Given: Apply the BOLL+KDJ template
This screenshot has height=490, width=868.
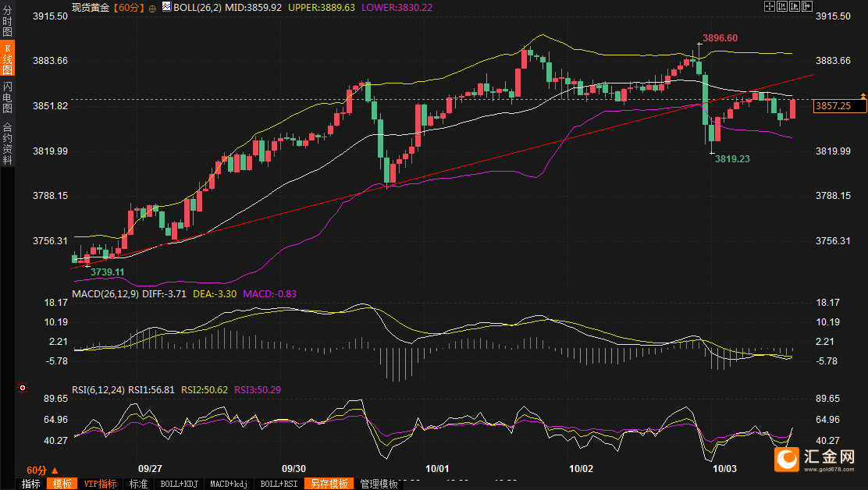Looking at the screenshot, I should tap(179, 484).
